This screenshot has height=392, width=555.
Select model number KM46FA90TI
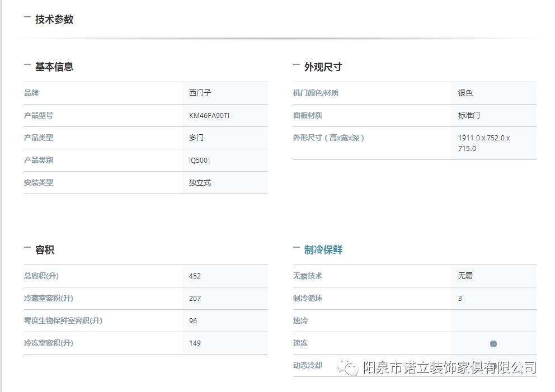coord(209,116)
